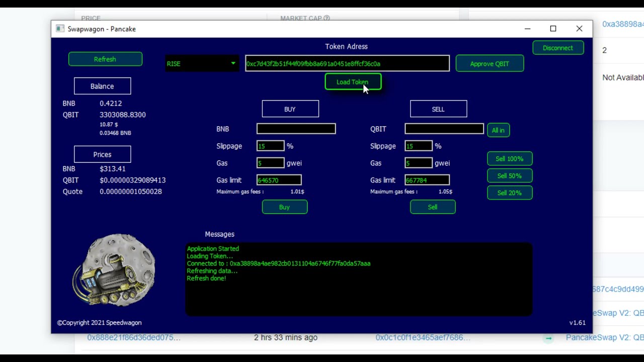Image resolution: width=644 pixels, height=362 pixels.
Task: Click QBIT price $0.00000329089413
Action: tap(133, 180)
